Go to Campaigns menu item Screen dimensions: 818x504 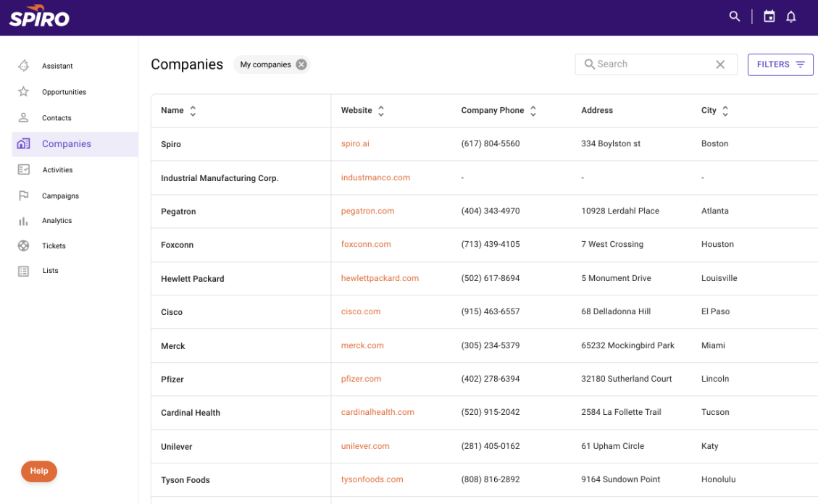click(x=61, y=196)
